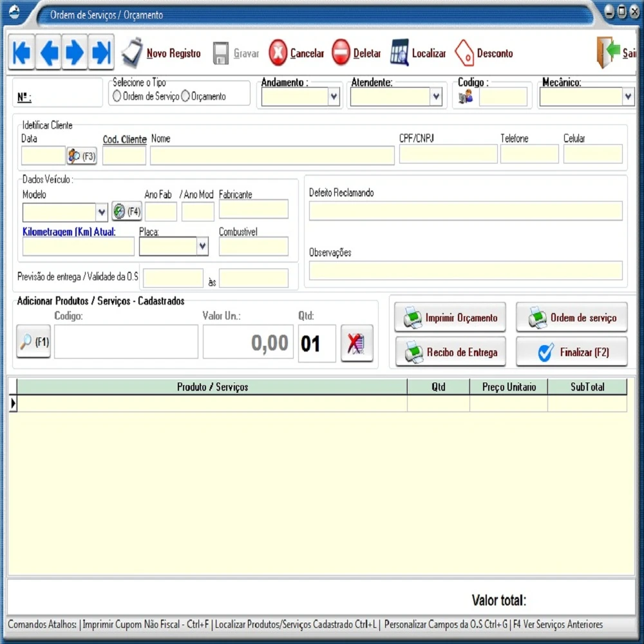Screen dimensions: 644x644
Task: Select the Orçamento radio option
Action: pyautogui.click(x=185, y=97)
